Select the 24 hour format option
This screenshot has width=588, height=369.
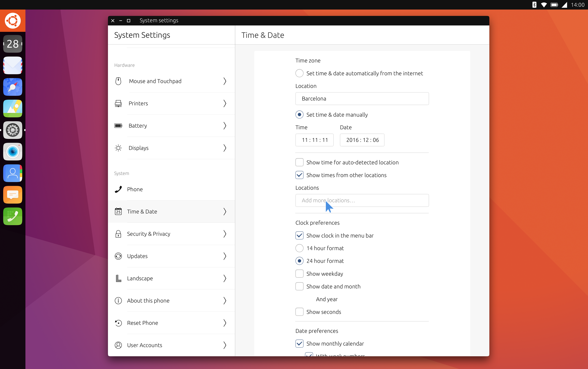(x=300, y=261)
